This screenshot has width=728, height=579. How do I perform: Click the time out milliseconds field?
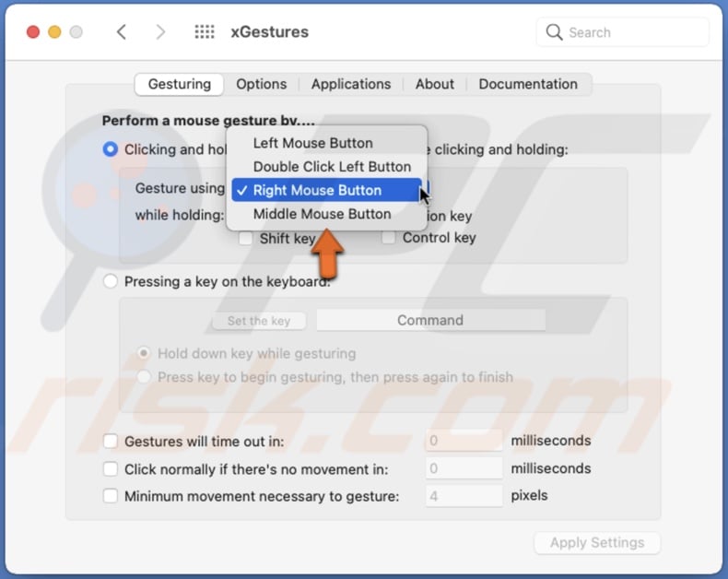464,441
